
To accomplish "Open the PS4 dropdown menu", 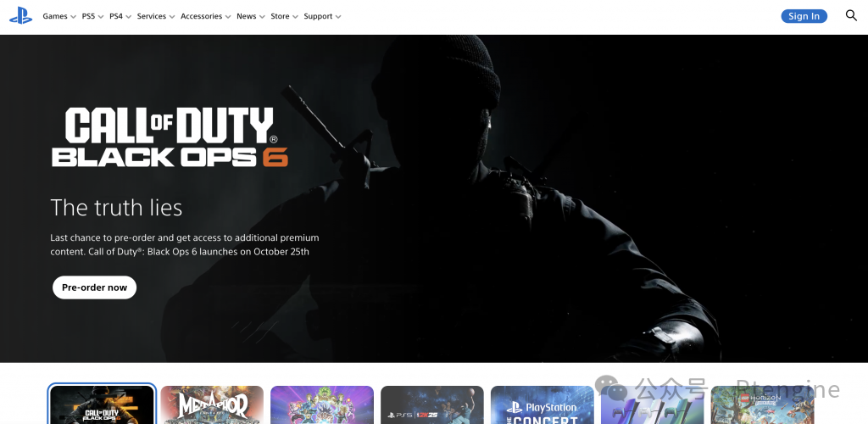I will click(x=120, y=16).
